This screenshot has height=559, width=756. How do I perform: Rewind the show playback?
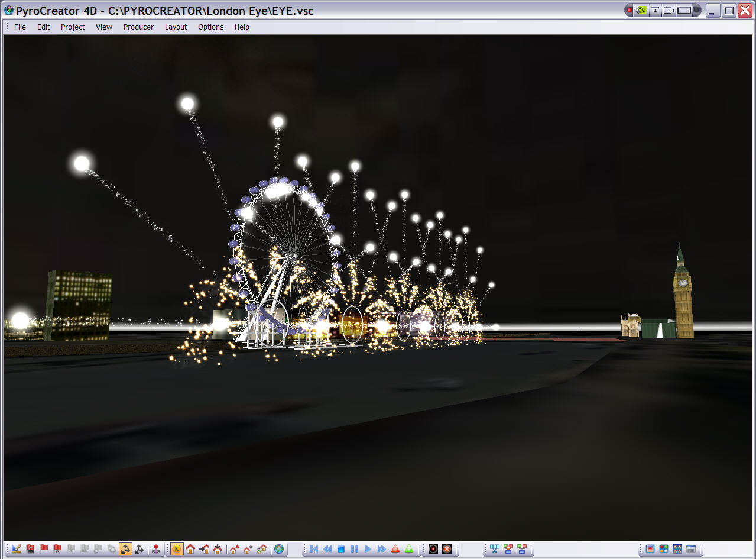tap(327, 549)
